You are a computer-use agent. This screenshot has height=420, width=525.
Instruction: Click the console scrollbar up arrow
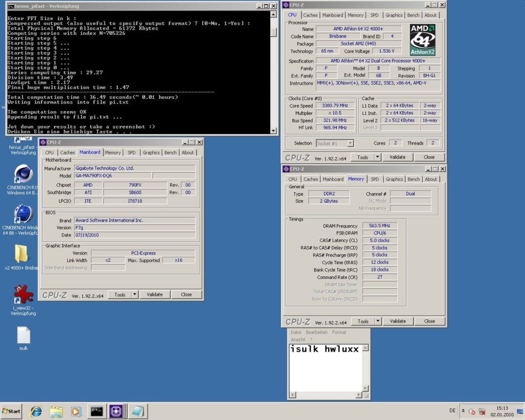[x=274, y=14]
